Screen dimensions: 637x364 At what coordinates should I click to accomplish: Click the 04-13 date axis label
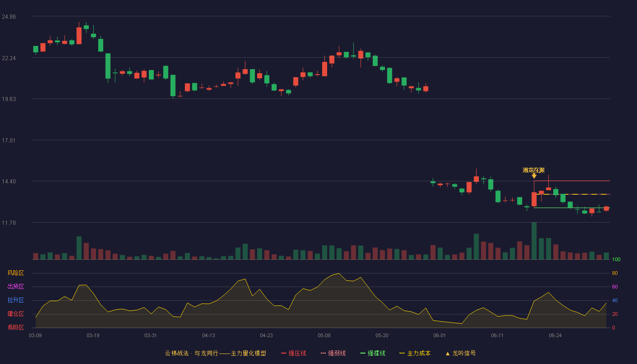(208, 335)
